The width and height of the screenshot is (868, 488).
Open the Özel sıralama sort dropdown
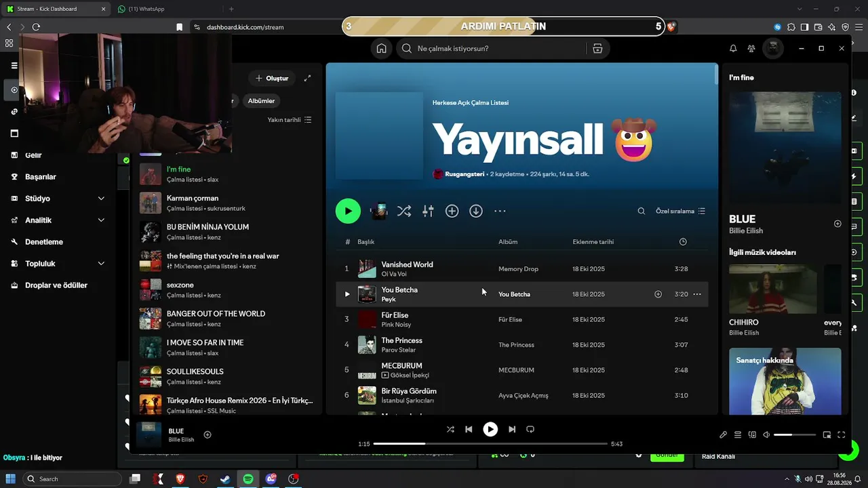coord(680,211)
